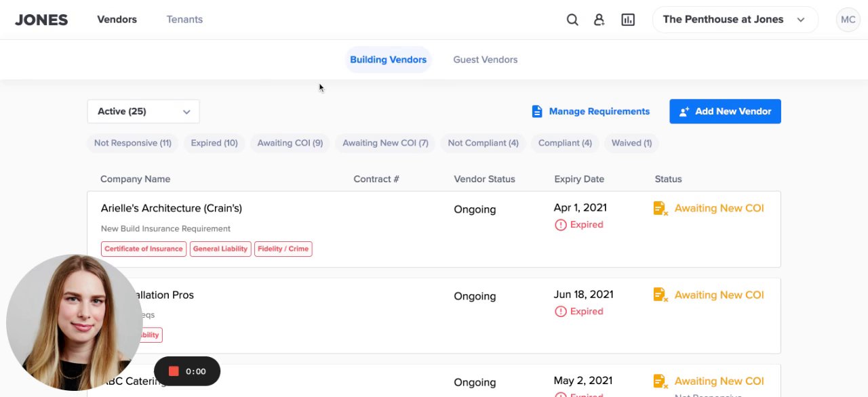Viewport: 868px width, 397px height.
Task: Open the user account icon
Action: click(x=599, y=20)
